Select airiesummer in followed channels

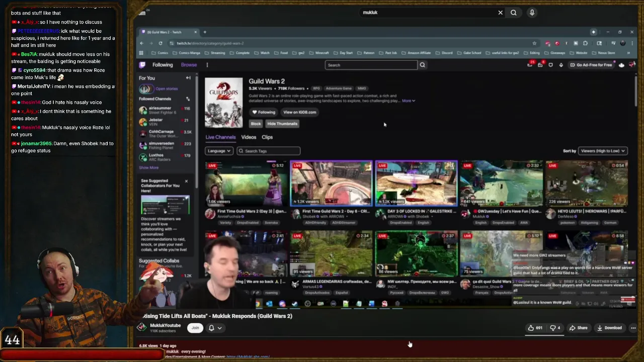(165, 110)
